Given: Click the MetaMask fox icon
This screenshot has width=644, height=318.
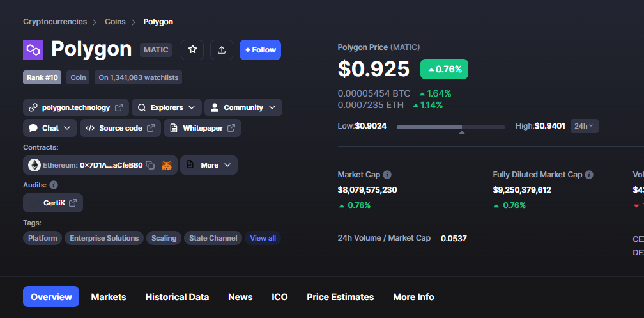Looking at the screenshot, I should pyautogui.click(x=166, y=165).
